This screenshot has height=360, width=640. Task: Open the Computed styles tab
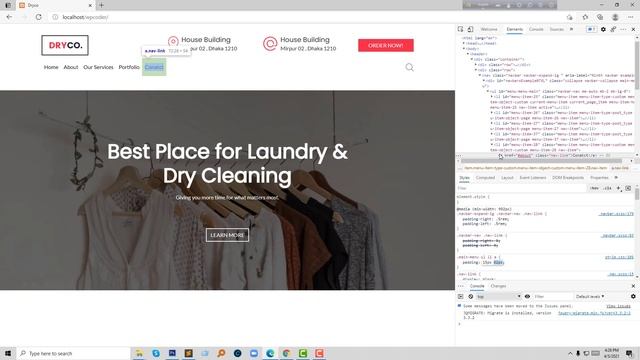coord(485,178)
